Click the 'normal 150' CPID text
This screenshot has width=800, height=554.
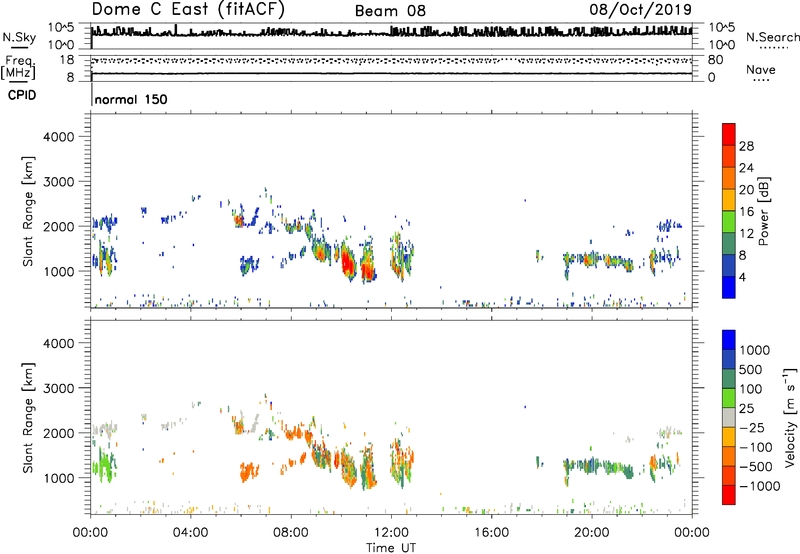click(131, 99)
